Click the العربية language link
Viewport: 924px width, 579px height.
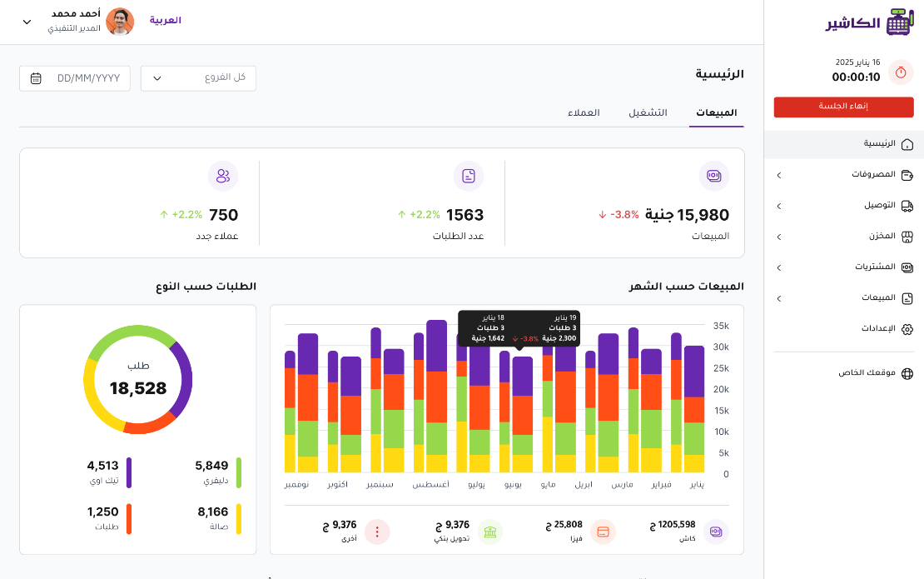click(x=165, y=20)
